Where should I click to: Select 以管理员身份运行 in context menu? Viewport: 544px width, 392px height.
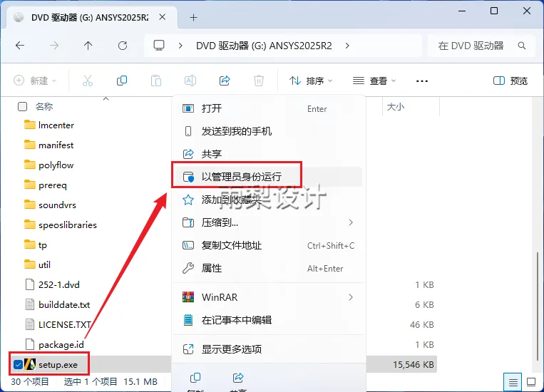269,177
